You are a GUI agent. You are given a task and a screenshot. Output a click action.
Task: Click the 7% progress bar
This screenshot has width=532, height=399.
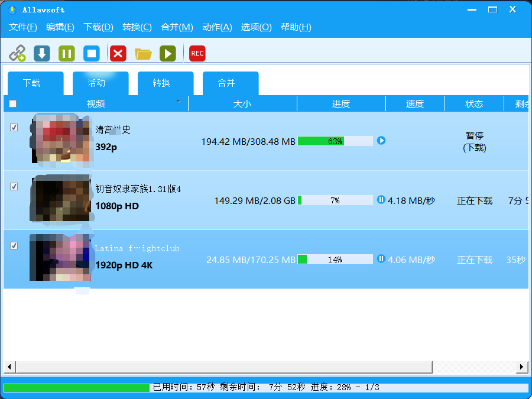[x=335, y=200]
